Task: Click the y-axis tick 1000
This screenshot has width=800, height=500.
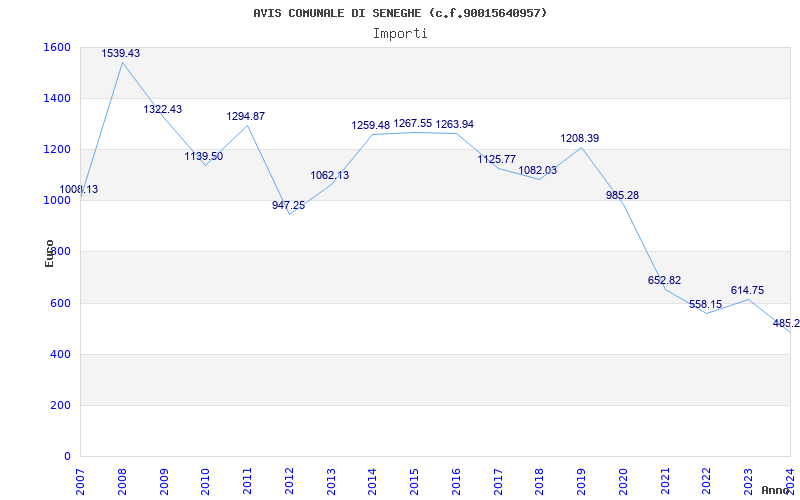Action: pos(57,201)
